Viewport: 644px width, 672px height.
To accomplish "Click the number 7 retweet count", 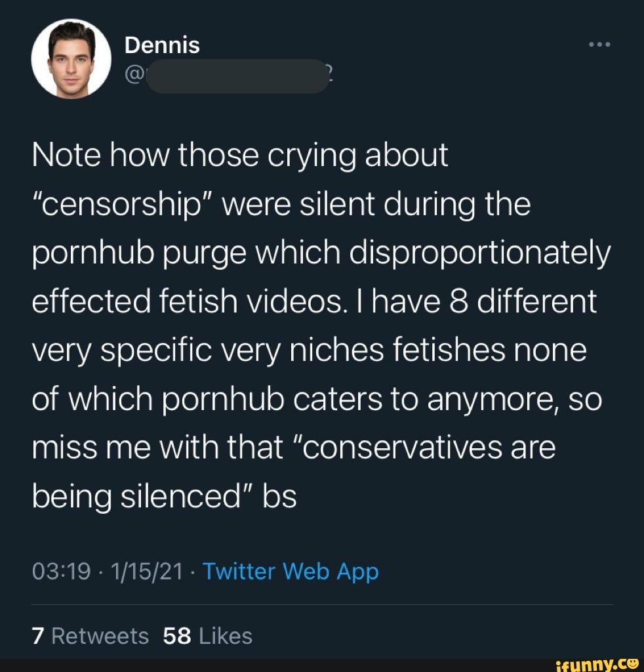I will tap(39, 635).
